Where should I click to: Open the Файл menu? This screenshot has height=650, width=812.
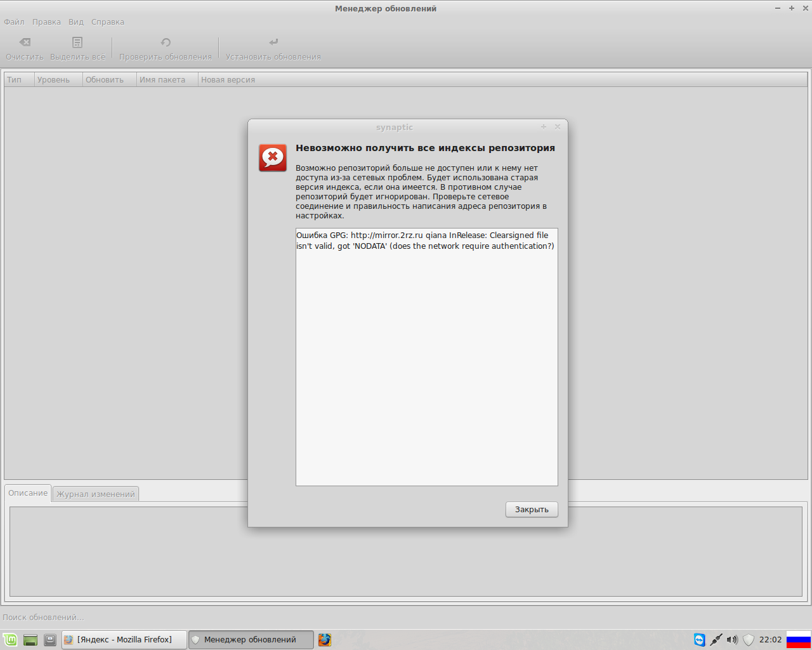[14, 22]
